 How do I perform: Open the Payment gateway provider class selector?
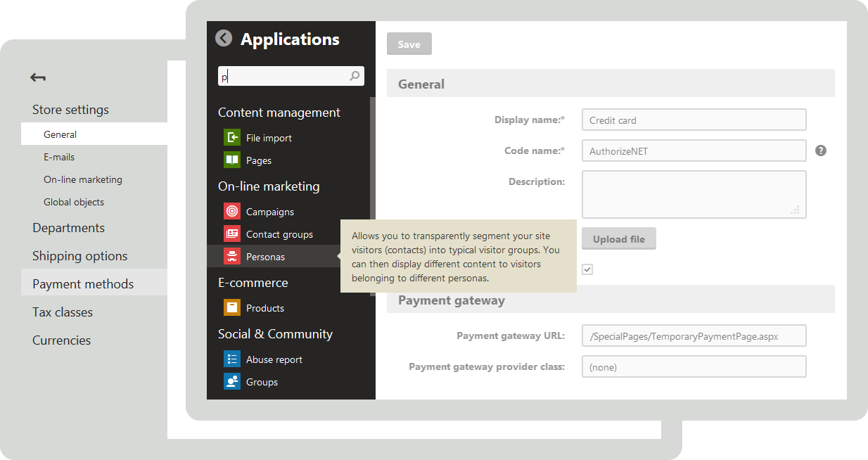click(x=694, y=366)
